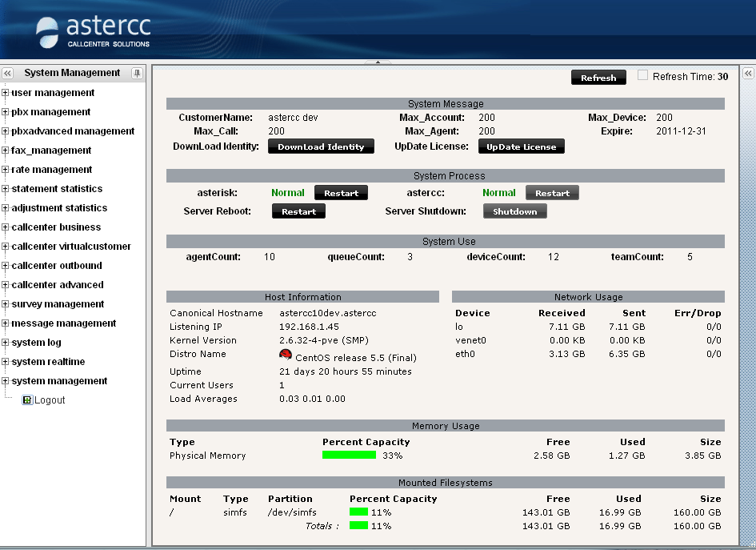The height and width of the screenshot is (550, 756).
Task: Click the DownLoad Identity button
Action: [321, 147]
